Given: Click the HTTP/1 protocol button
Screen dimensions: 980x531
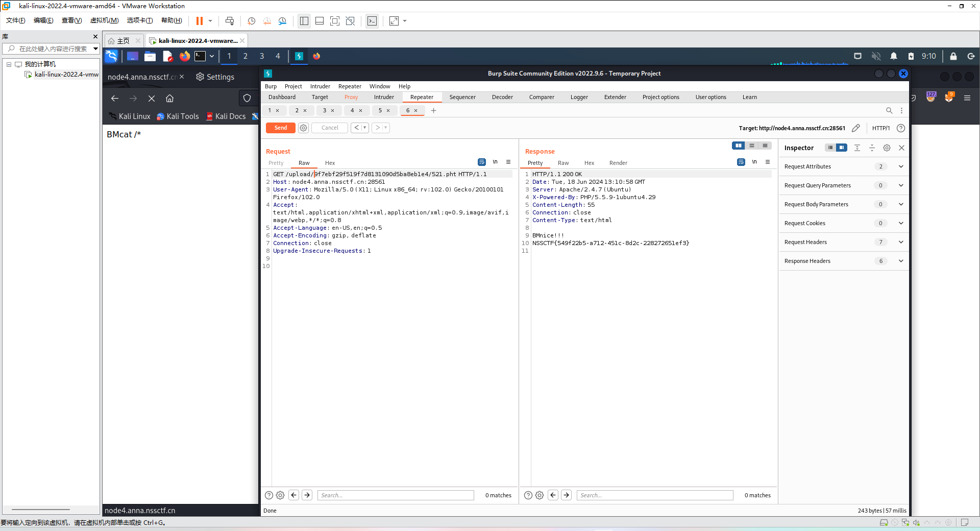Looking at the screenshot, I should [x=881, y=128].
